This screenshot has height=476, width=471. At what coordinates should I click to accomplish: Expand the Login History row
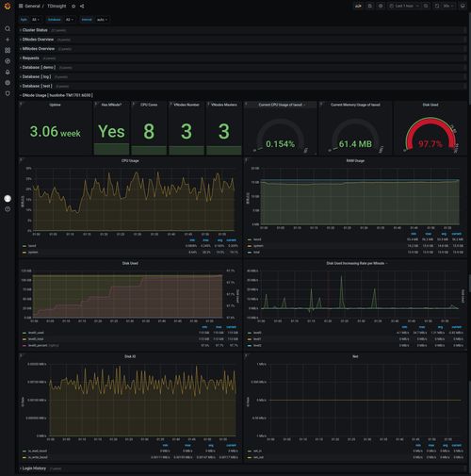pyautogui.click(x=34, y=468)
